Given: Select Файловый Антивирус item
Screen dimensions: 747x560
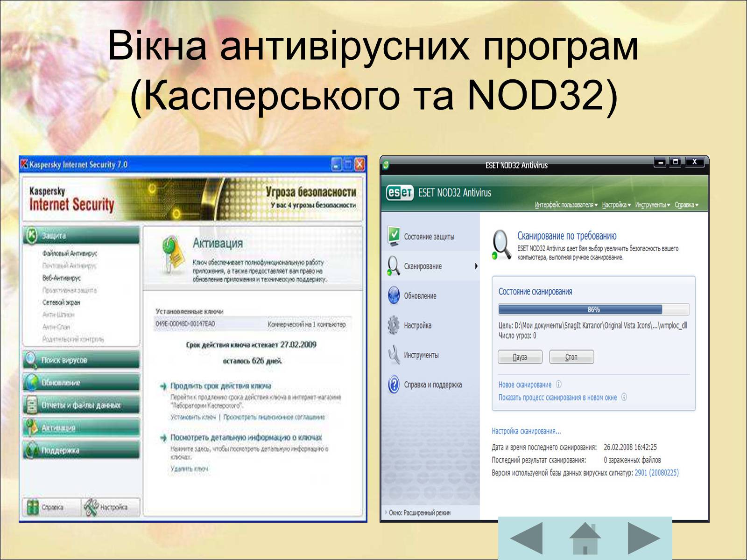Looking at the screenshot, I should click(x=70, y=253).
